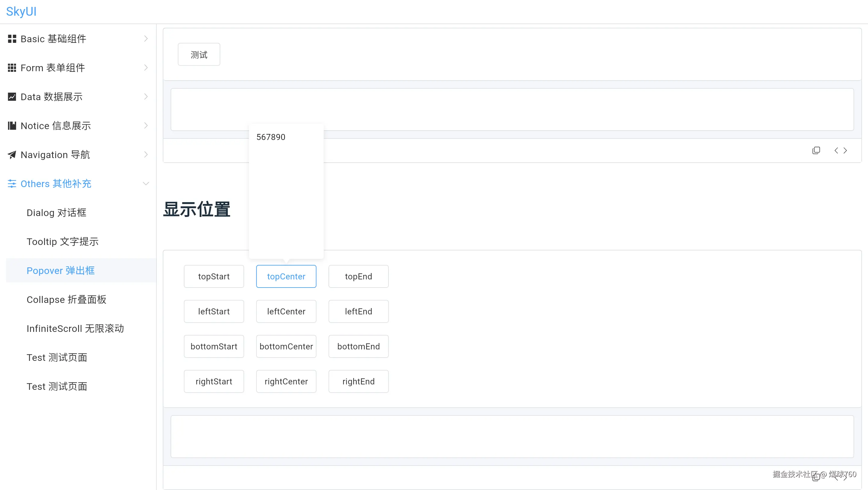The image size is (868, 490).
Task: Expand the Form 表单组件 chevron
Action: tap(146, 68)
